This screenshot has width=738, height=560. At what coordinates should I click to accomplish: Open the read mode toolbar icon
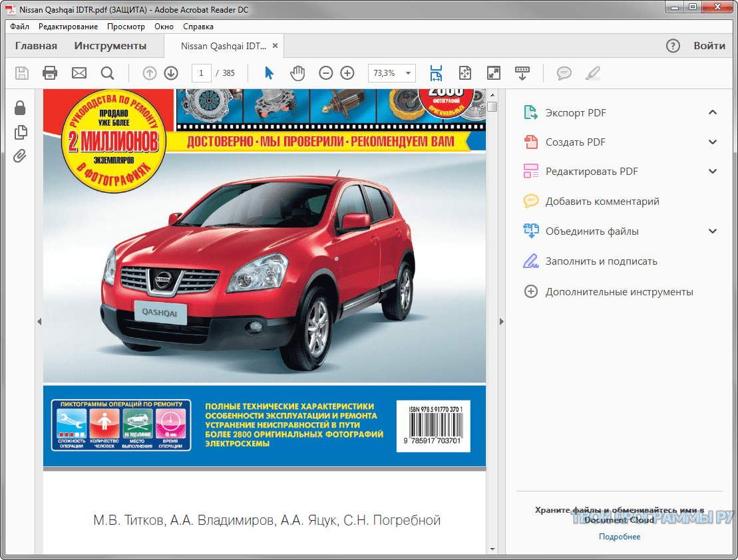pos(522,73)
